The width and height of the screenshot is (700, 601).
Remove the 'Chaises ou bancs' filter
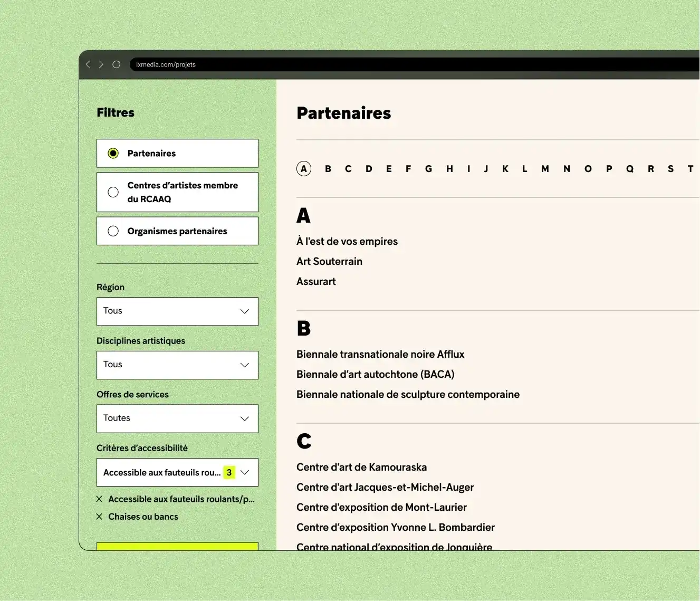[99, 517]
